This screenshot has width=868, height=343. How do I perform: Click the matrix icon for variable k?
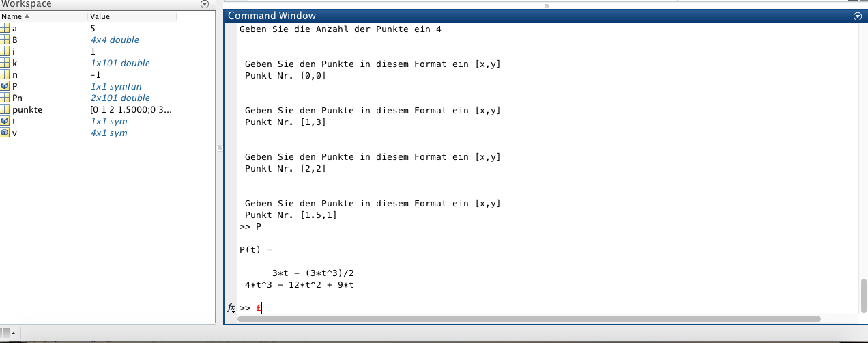(x=5, y=64)
